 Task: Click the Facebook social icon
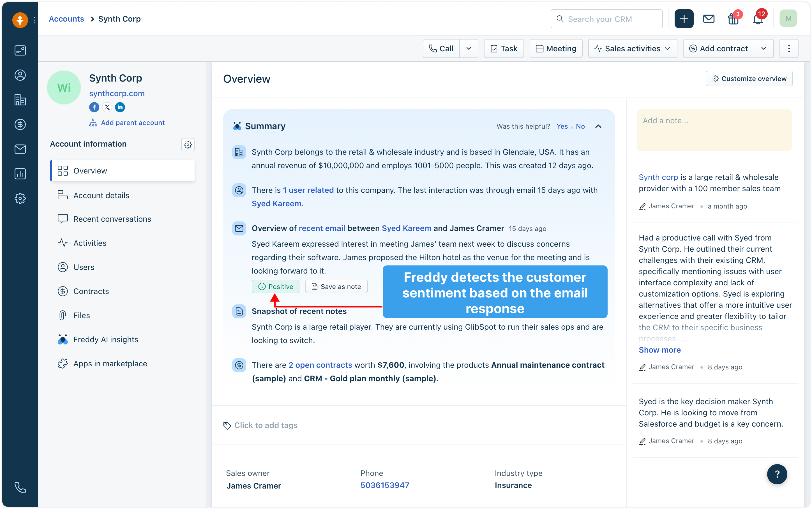pyautogui.click(x=94, y=107)
